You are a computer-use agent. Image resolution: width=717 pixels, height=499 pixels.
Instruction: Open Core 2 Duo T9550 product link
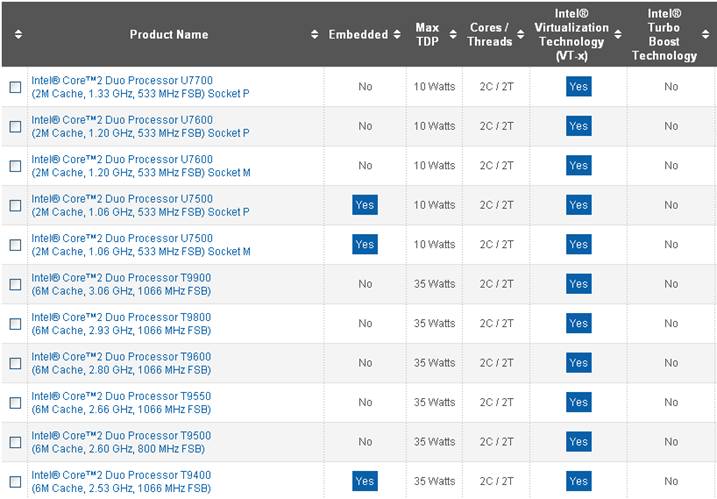point(121,402)
